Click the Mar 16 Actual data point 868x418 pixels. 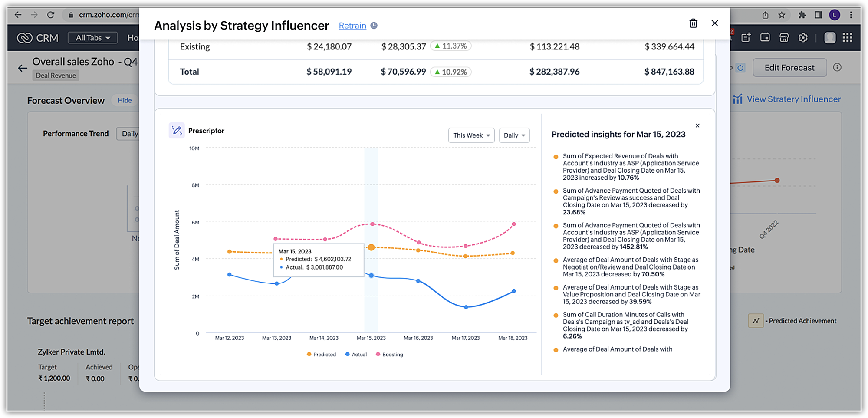click(418, 281)
